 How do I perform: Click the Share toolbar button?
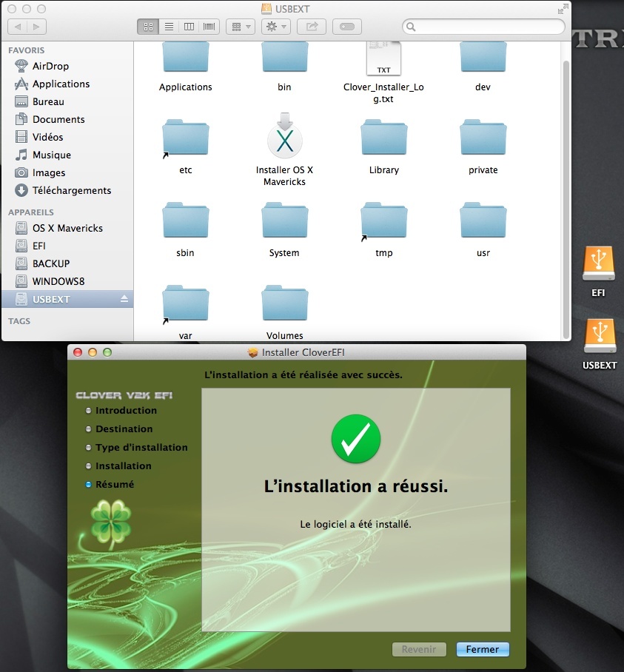pyautogui.click(x=312, y=27)
